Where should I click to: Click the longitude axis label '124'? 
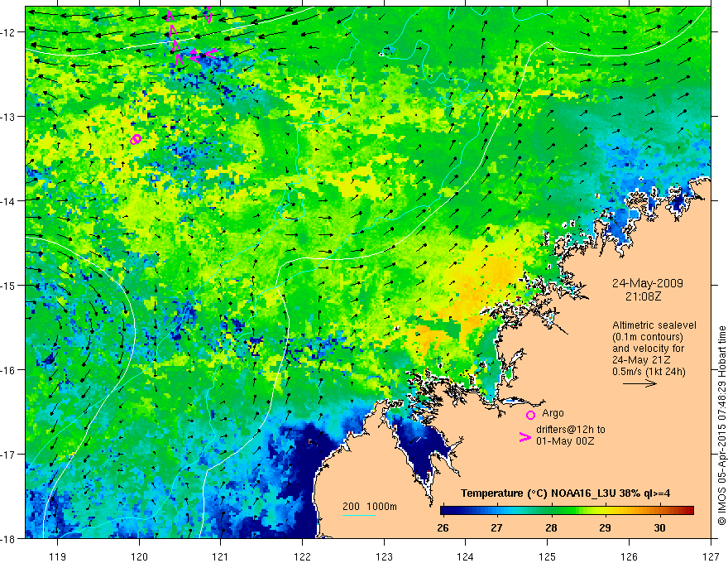pyautogui.click(x=466, y=556)
